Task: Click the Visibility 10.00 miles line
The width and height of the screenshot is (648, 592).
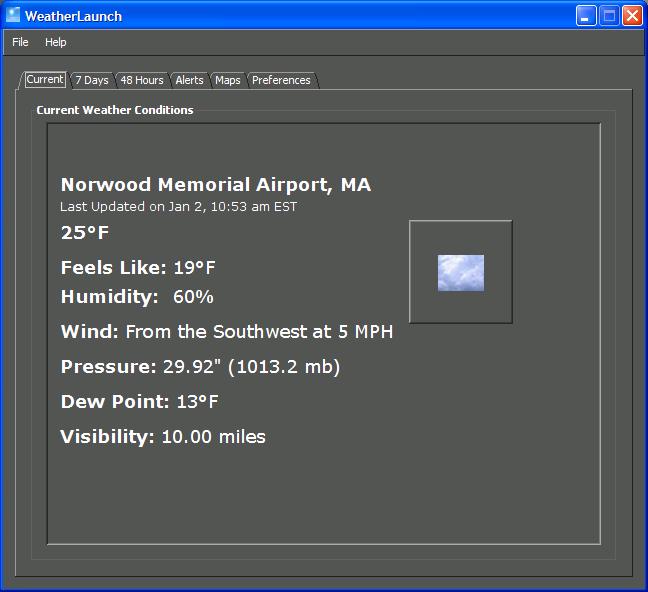Action: click(163, 437)
